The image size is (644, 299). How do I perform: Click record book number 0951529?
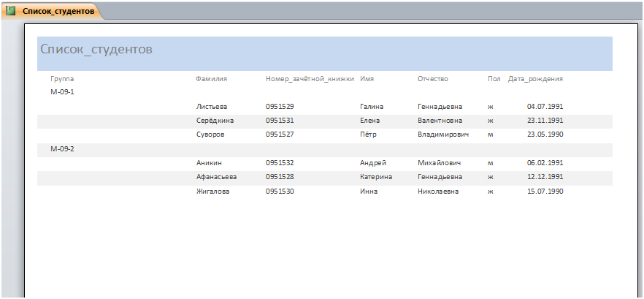pos(280,107)
